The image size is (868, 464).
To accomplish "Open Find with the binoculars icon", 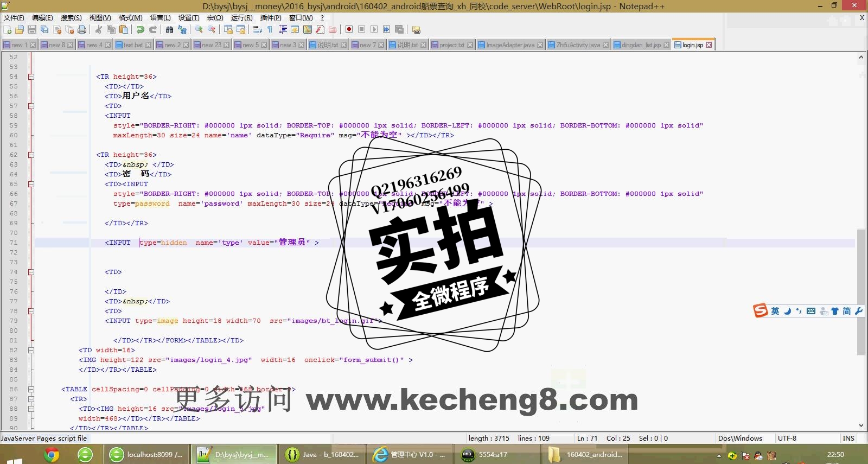I will tap(170, 29).
